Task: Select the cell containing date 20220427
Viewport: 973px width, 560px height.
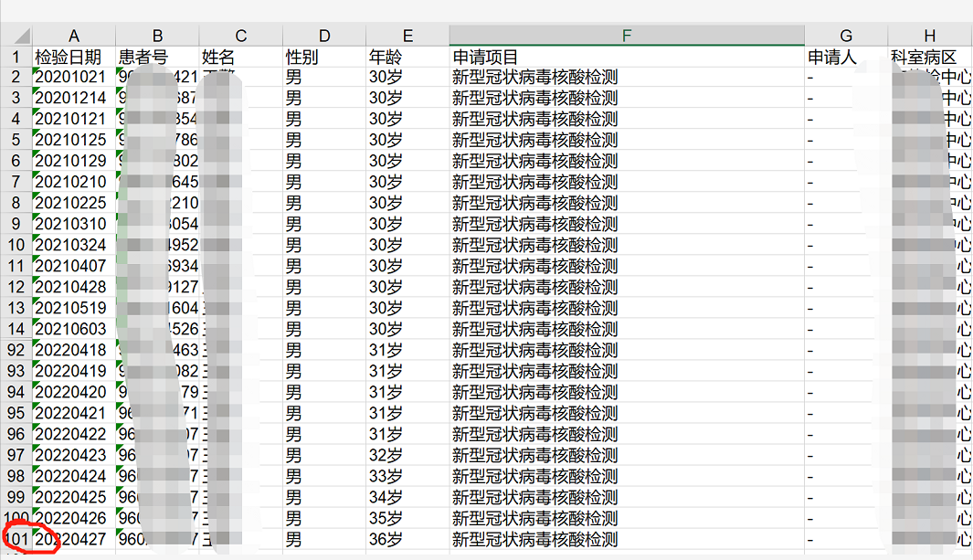Action: click(73, 540)
